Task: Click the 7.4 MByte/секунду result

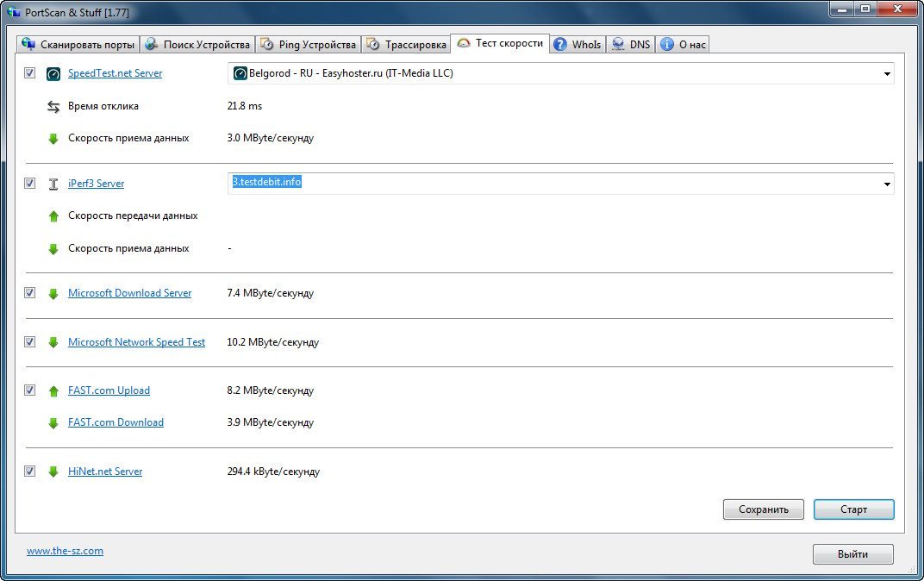Action: [271, 293]
